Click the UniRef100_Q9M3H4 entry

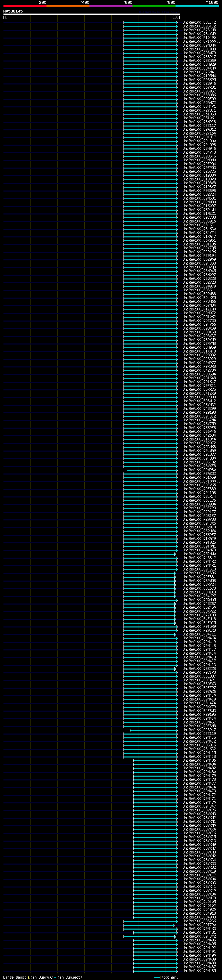199,45
